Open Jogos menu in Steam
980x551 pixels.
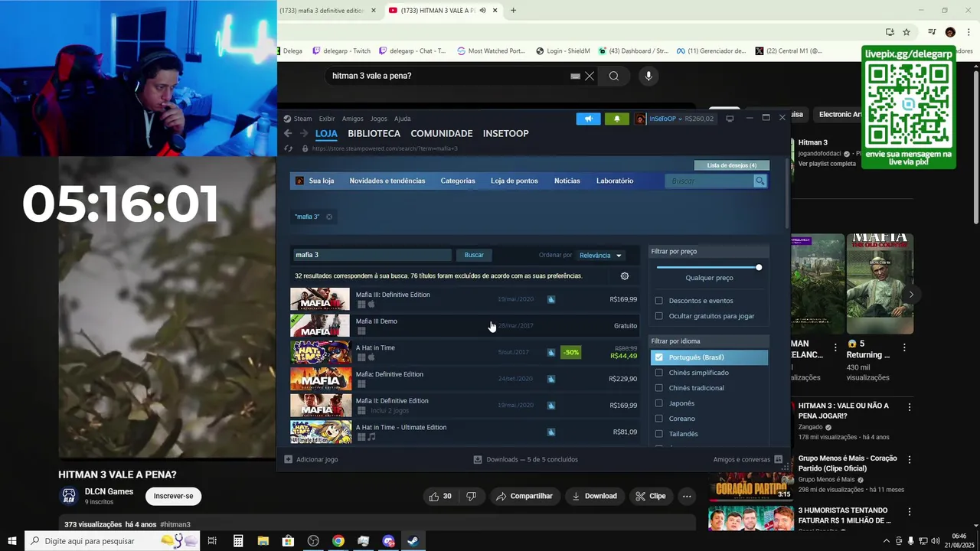point(379,119)
